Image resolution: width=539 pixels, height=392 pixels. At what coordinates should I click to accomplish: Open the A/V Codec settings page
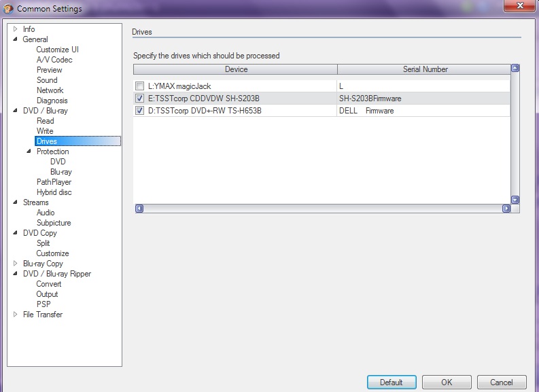pyautogui.click(x=54, y=60)
